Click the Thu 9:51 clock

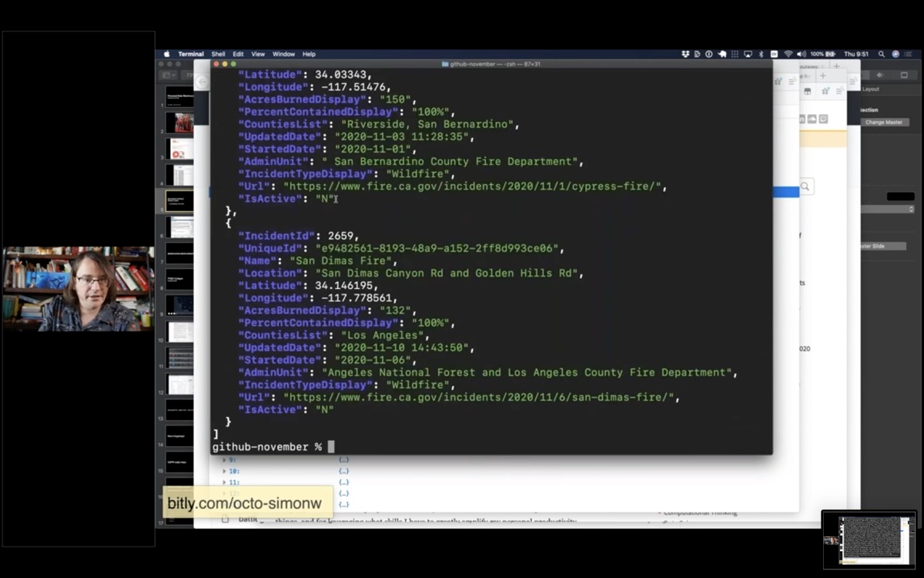[x=856, y=54]
